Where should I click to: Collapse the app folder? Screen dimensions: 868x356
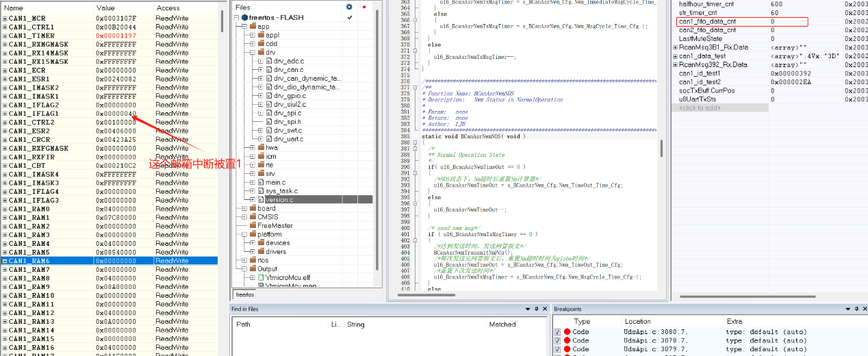pos(244,26)
